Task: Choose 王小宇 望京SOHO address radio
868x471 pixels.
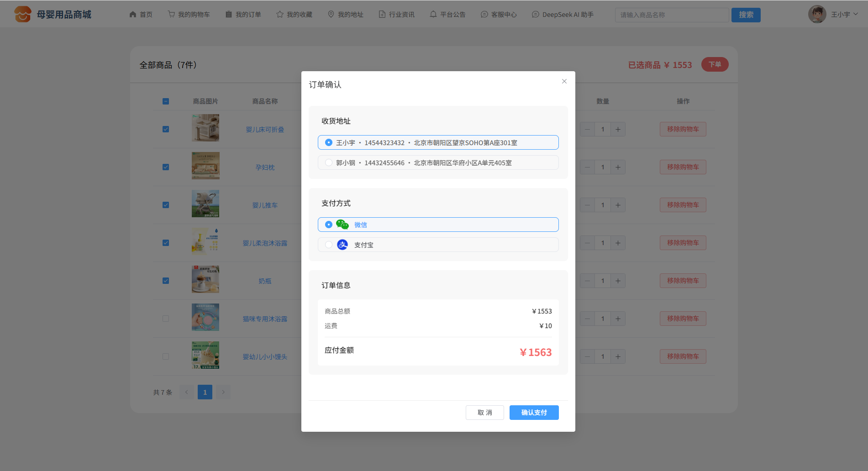Action: [x=328, y=142]
